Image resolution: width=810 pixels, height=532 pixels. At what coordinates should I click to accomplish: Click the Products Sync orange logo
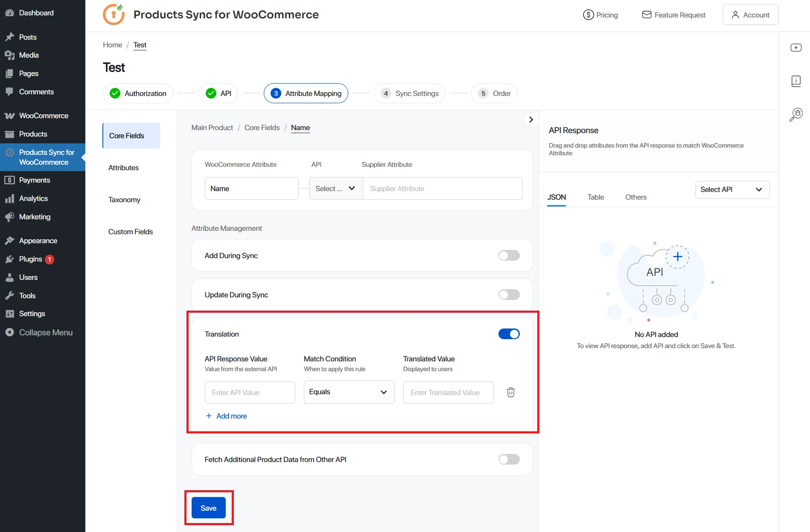tap(113, 14)
